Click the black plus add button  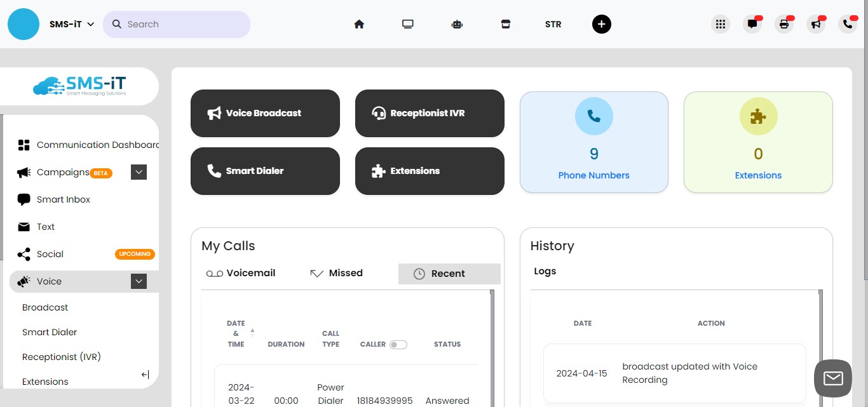[x=601, y=24]
